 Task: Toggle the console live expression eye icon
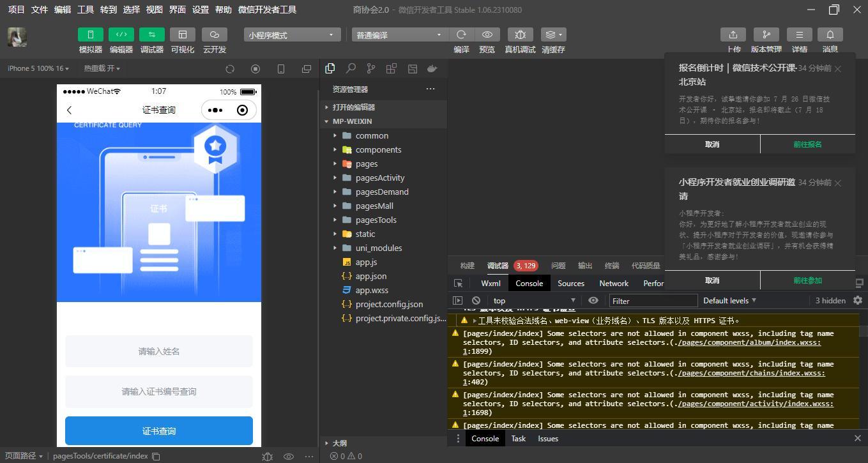point(593,300)
